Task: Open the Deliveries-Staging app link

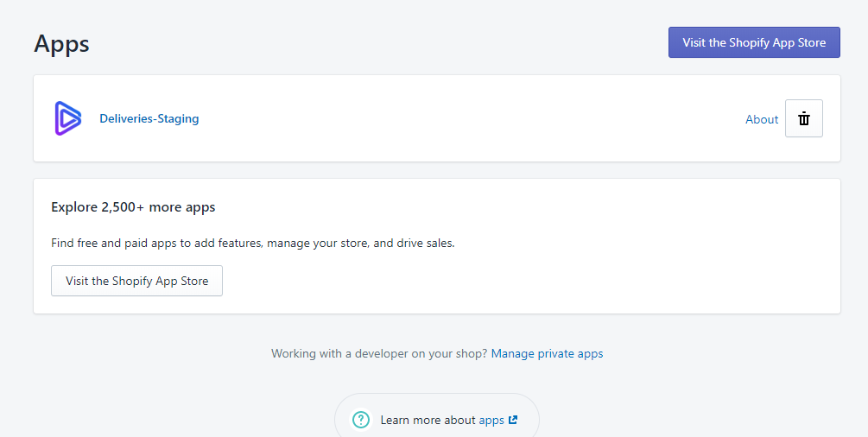Action: pyautogui.click(x=149, y=118)
